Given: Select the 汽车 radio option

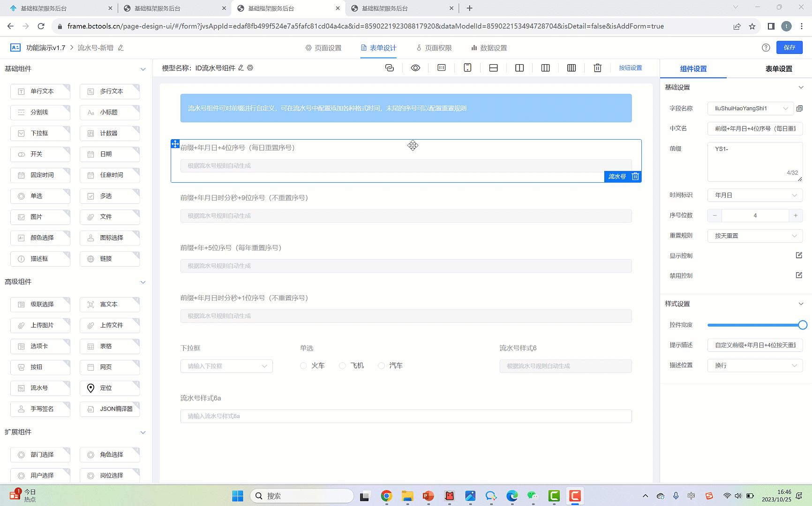Looking at the screenshot, I should 381,366.
